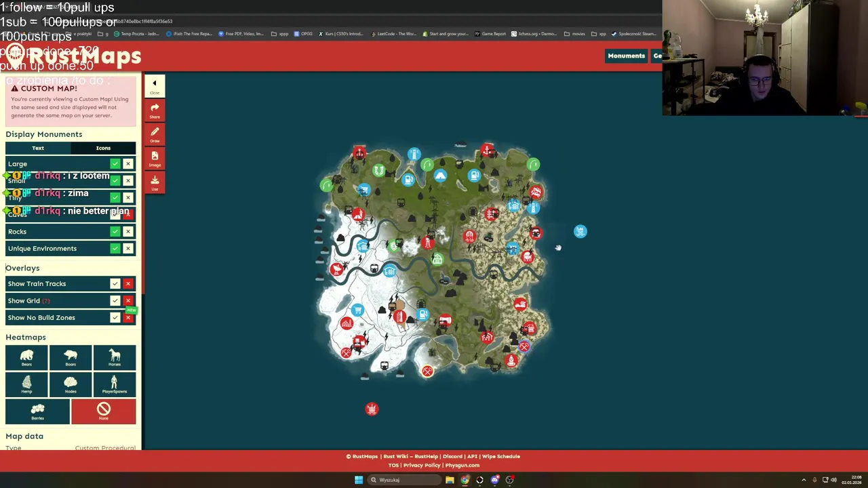Show Large monuments with the green check
Image resolution: width=868 pixels, height=488 pixels.
tap(115, 164)
